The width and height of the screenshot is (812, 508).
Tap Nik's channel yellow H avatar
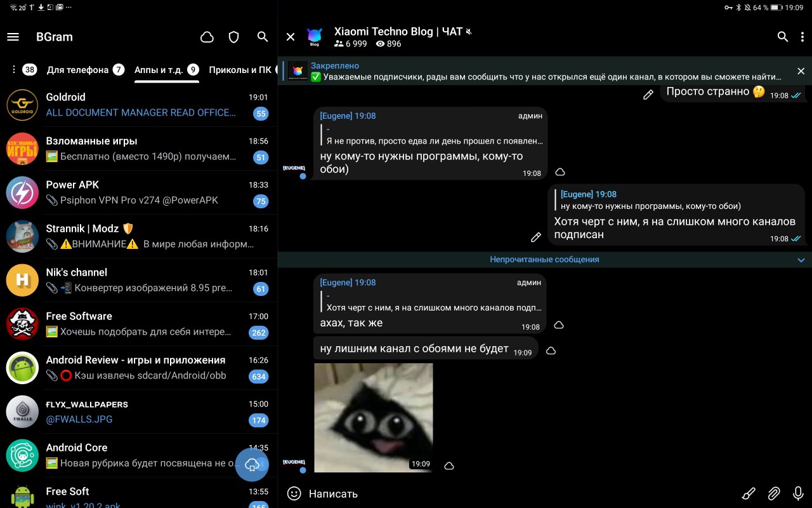(x=22, y=280)
